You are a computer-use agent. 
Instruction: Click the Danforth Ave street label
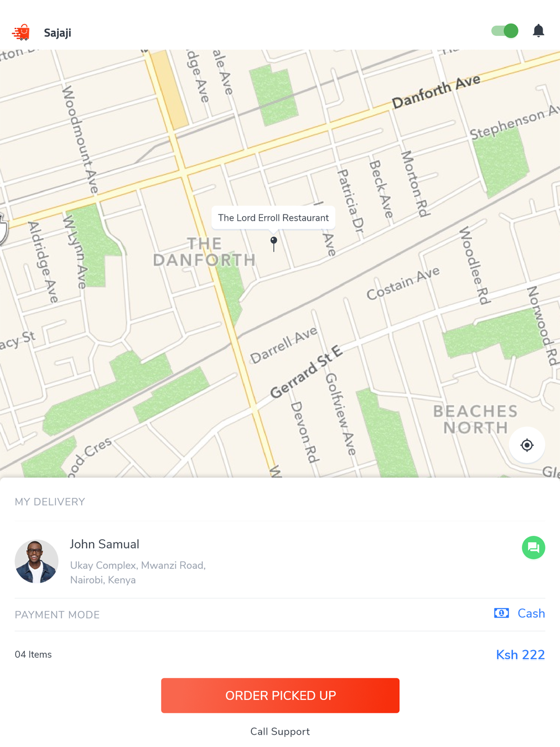pos(436,92)
